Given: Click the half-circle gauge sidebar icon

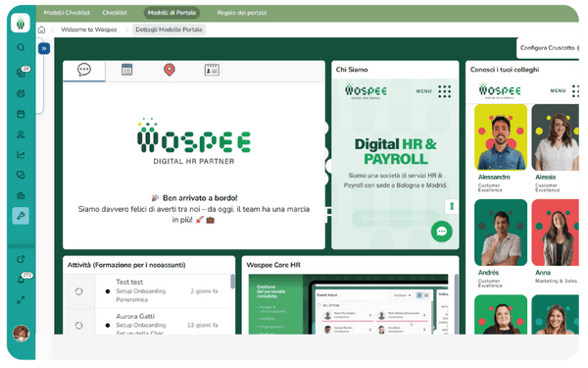Looking at the screenshot, I should click(21, 93).
